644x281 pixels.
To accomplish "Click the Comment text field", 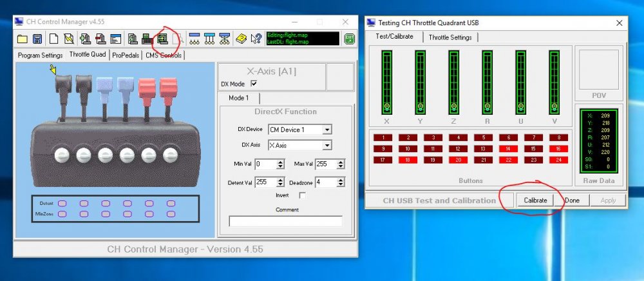I will coord(285,221).
